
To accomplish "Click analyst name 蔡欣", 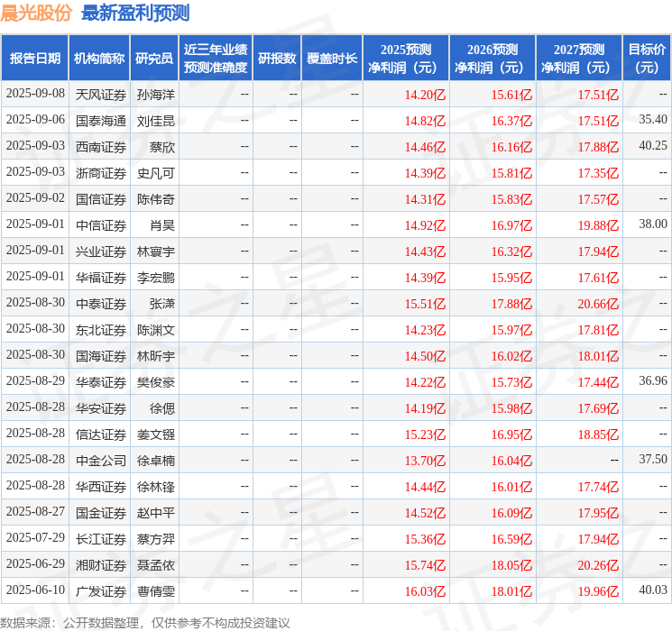I will (x=162, y=147).
